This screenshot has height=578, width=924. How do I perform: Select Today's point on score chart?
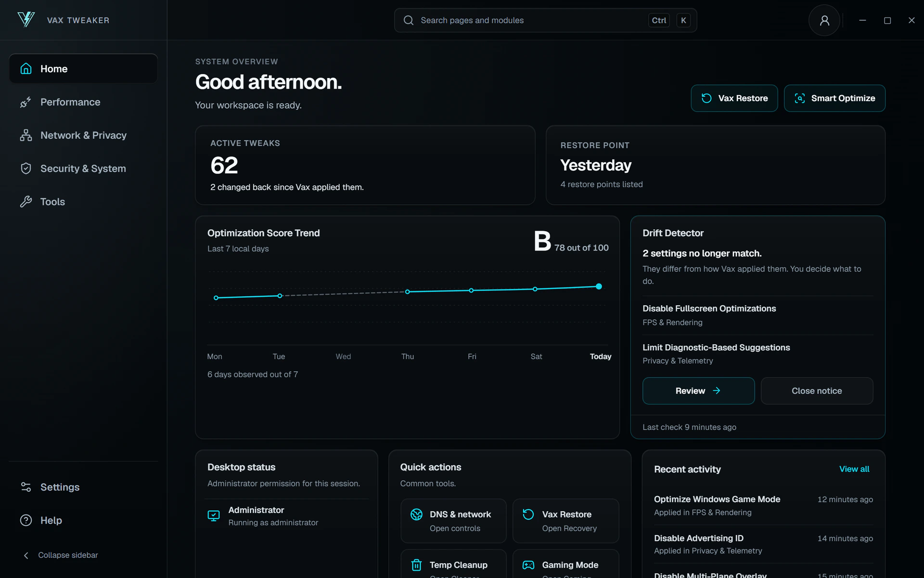tap(599, 287)
